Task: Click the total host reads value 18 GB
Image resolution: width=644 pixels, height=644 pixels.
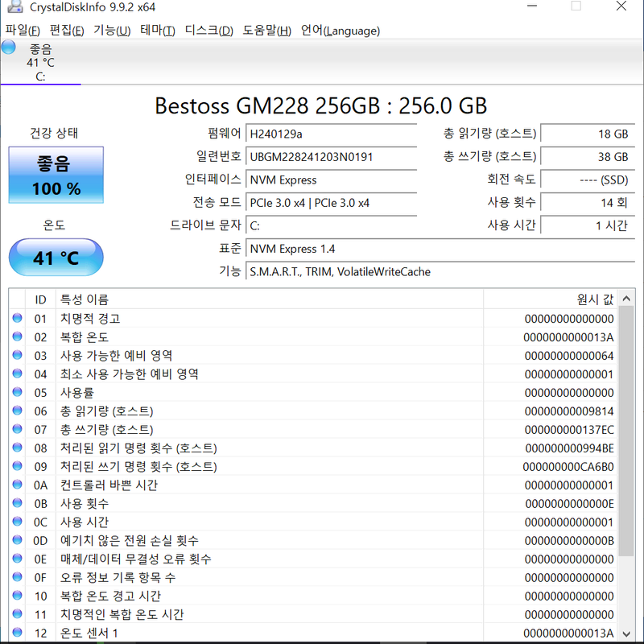Action: click(x=588, y=134)
